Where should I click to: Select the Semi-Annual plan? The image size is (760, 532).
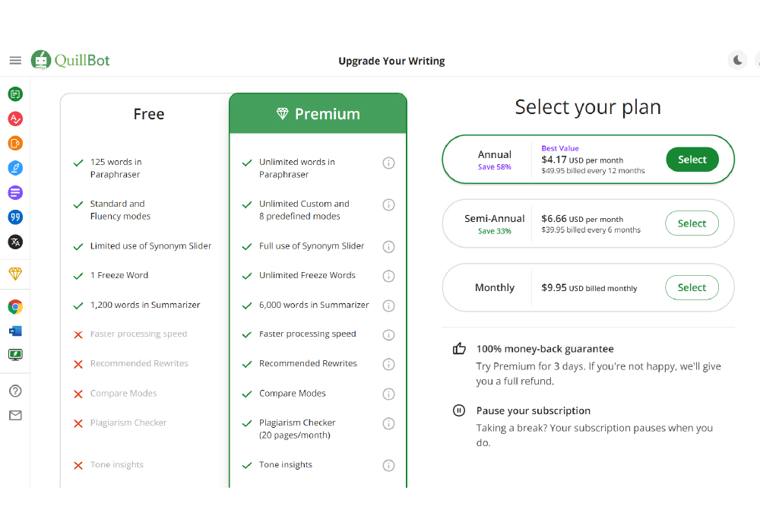click(x=692, y=223)
